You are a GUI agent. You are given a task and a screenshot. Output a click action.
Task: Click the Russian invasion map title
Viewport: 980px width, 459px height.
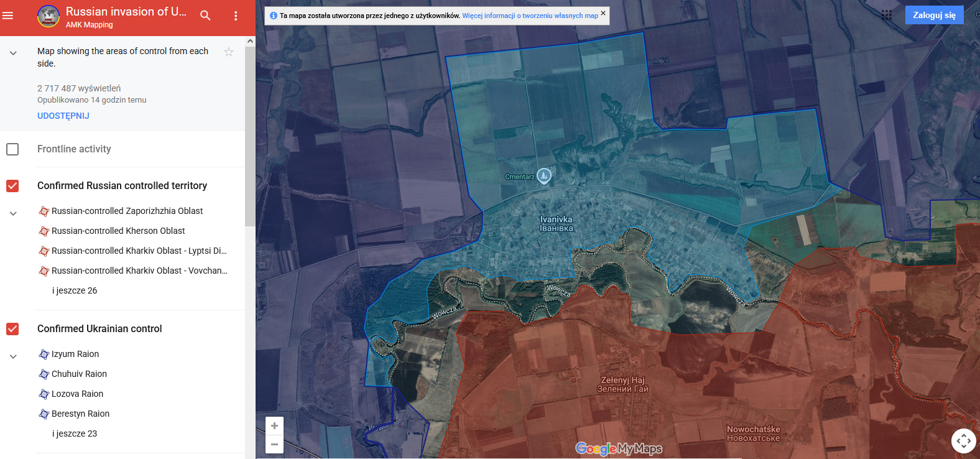126,12
